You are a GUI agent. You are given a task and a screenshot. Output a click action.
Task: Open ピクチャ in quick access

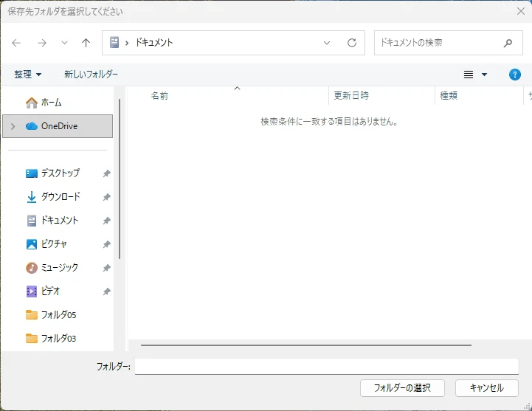[58, 244]
